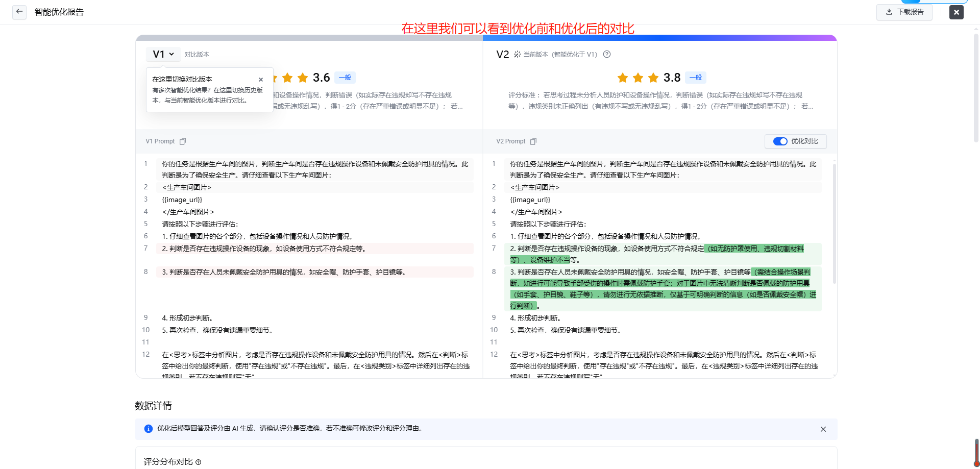Click the V1 score value 3.6
This screenshot has height=469, width=980.
click(x=322, y=78)
